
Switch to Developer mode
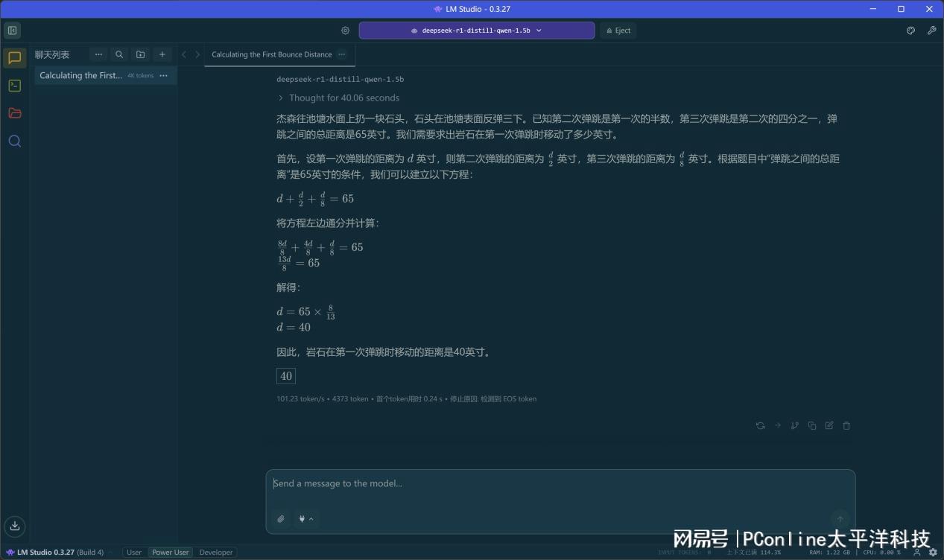(x=216, y=553)
